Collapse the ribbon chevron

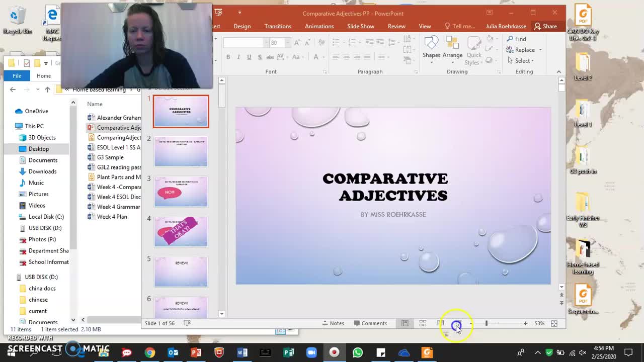558,72
